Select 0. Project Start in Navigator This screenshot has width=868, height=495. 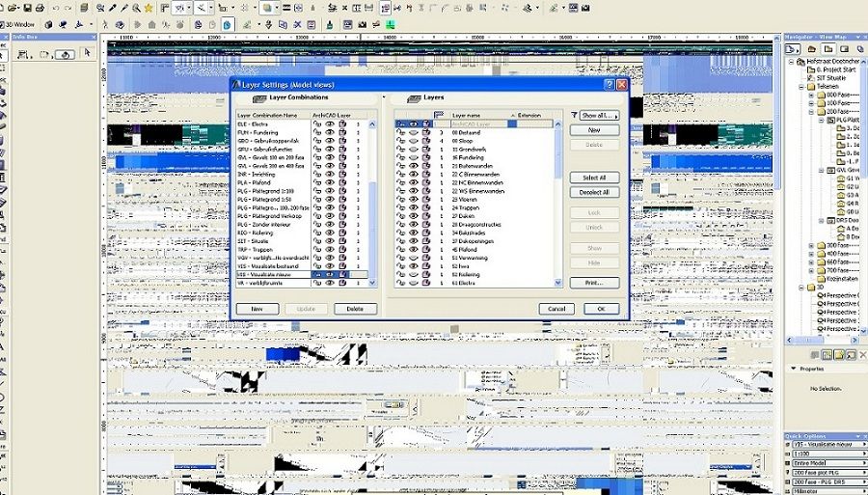point(831,69)
